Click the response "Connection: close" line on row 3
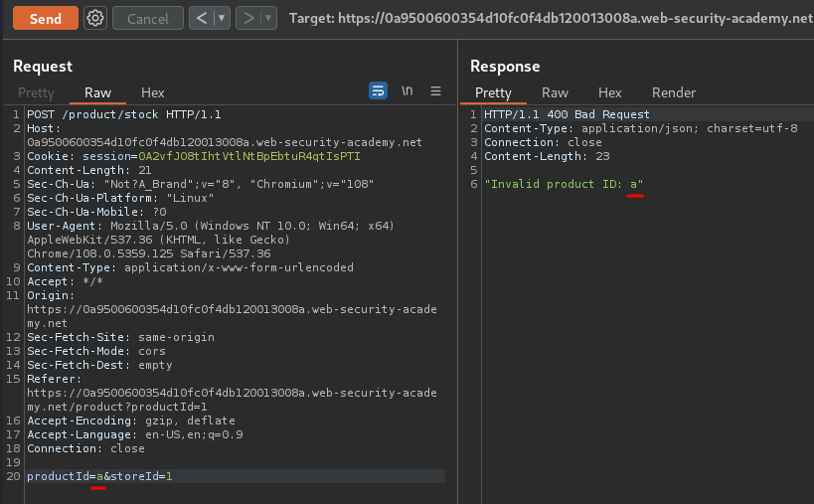814x504 pixels. (x=543, y=142)
